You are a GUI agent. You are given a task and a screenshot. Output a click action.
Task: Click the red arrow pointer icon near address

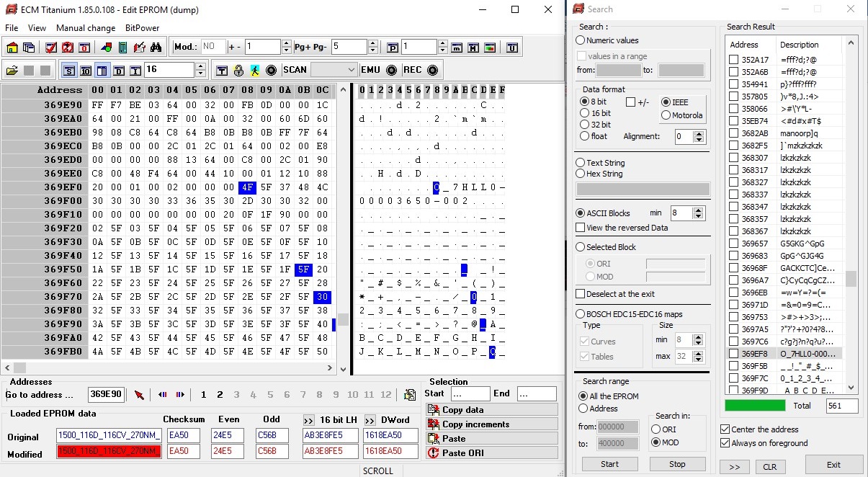tap(139, 395)
